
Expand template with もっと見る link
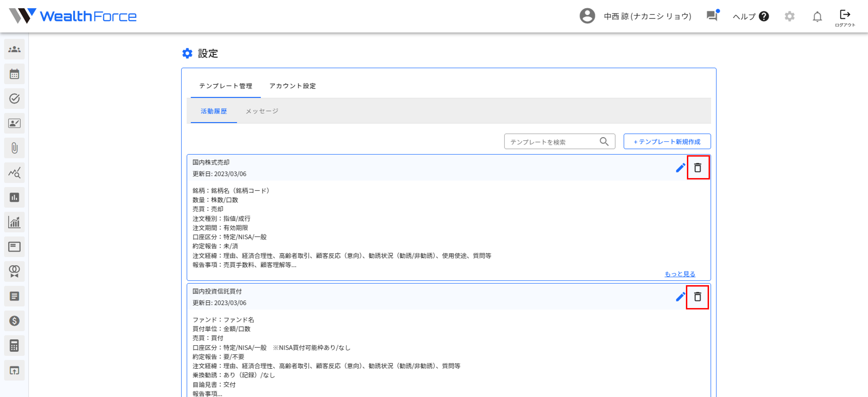tap(680, 274)
